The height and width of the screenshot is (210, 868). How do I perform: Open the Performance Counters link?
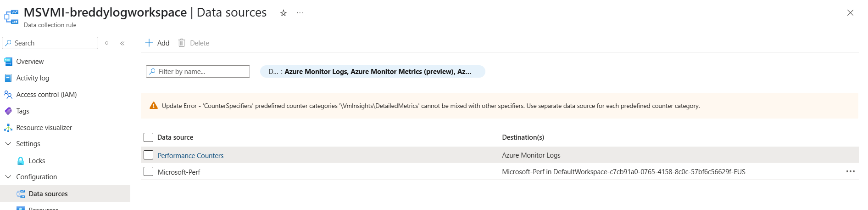(x=190, y=156)
